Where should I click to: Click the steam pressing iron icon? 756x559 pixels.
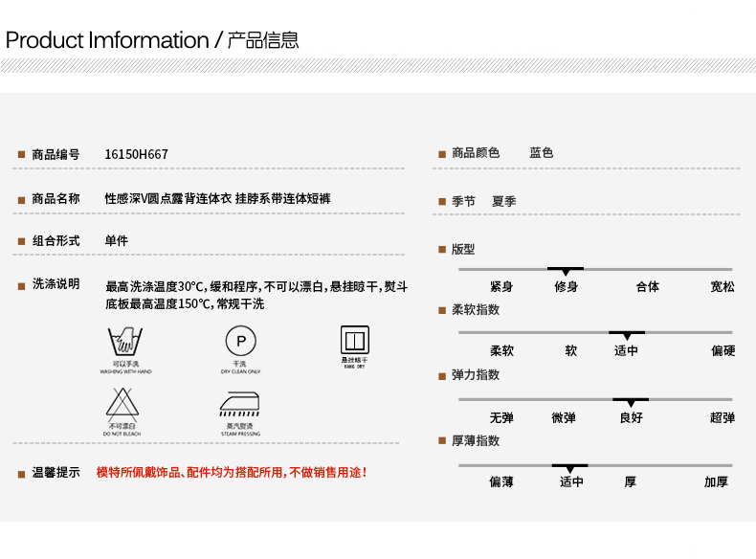(x=239, y=404)
